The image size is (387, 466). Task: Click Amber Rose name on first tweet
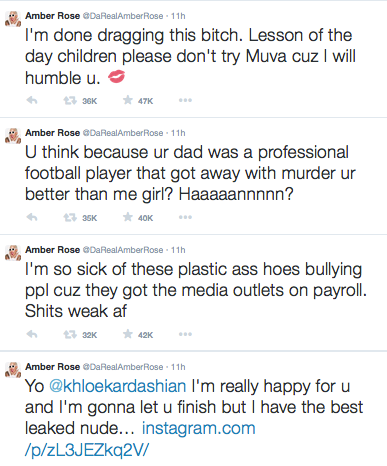[x=52, y=16]
